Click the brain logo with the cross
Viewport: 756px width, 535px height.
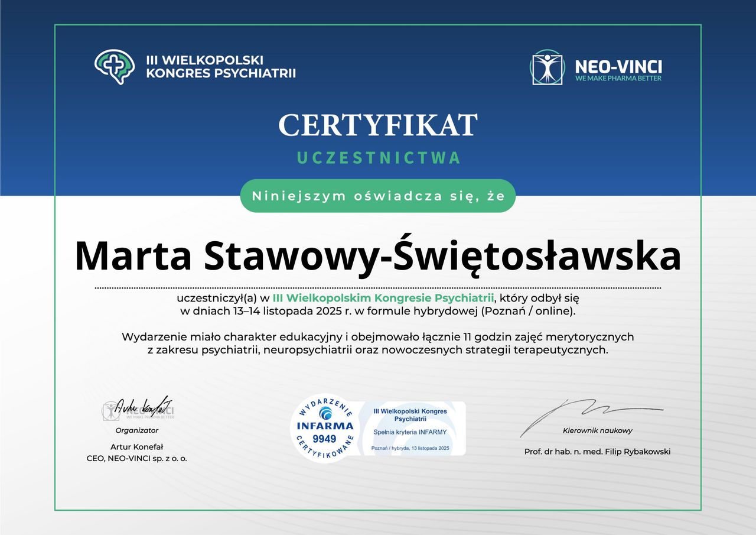point(115,66)
